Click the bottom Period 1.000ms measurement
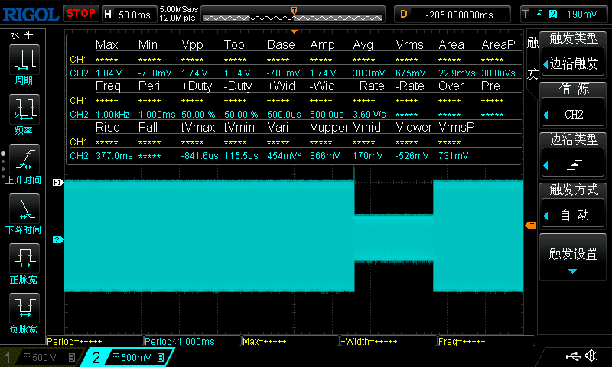The image size is (613, 368). [179, 341]
